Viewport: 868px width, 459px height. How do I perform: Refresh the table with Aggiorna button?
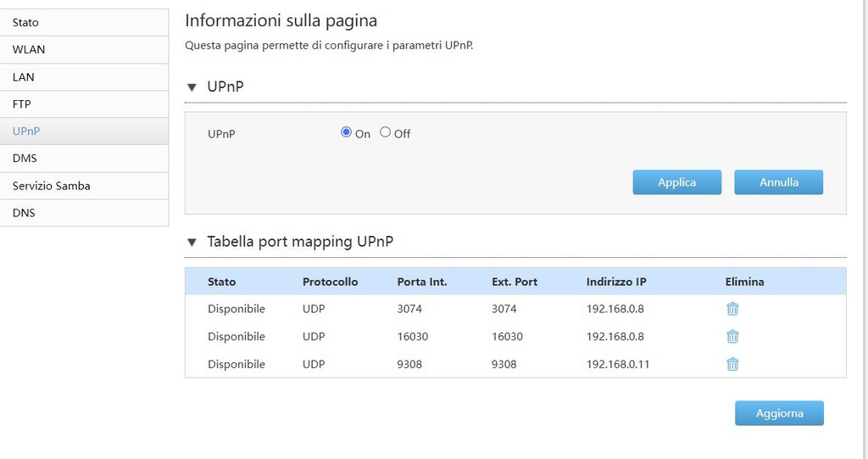[778, 413]
